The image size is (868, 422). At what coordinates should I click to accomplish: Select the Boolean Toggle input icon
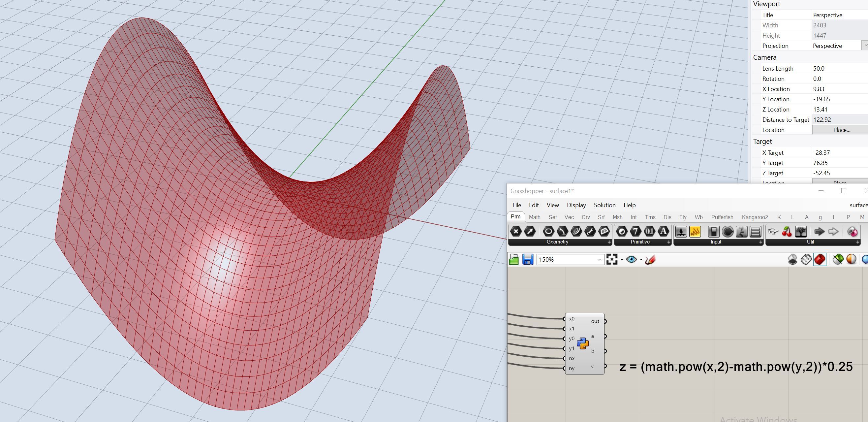[714, 232]
